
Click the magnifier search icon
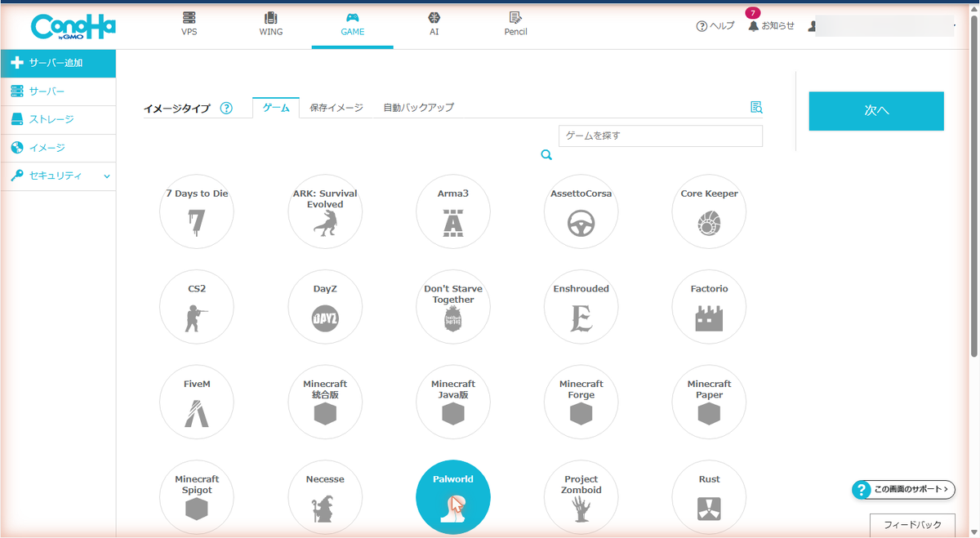tap(546, 155)
